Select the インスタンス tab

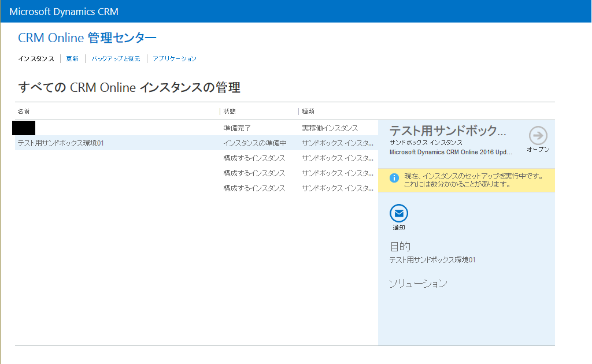point(36,59)
